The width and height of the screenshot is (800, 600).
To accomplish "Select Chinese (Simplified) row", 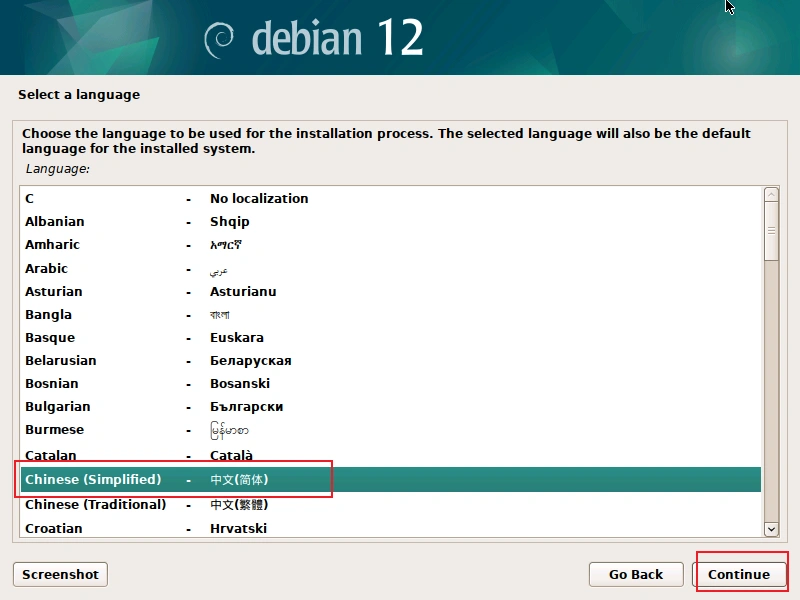I will click(x=391, y=480).
